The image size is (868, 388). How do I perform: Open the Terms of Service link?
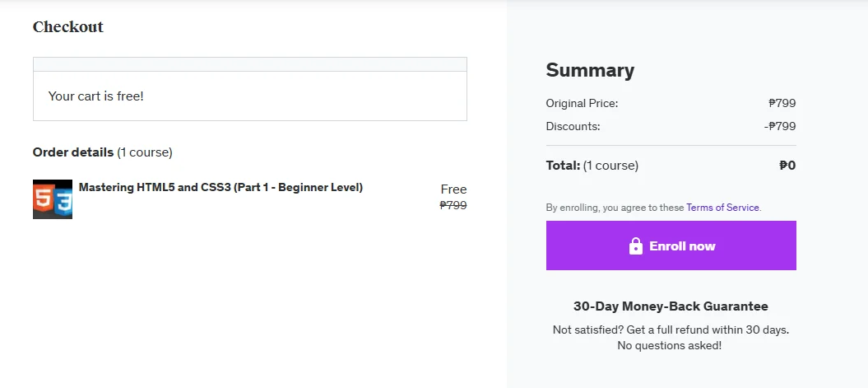723,208
